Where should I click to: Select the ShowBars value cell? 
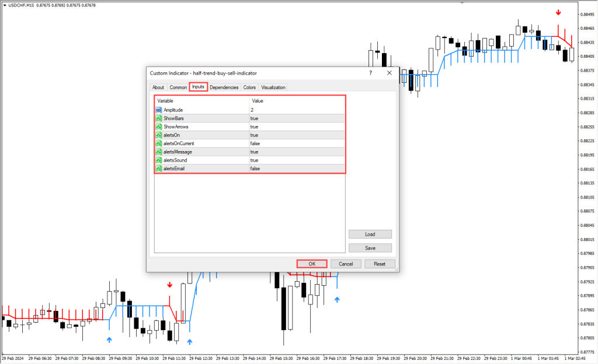coord(297,118)
